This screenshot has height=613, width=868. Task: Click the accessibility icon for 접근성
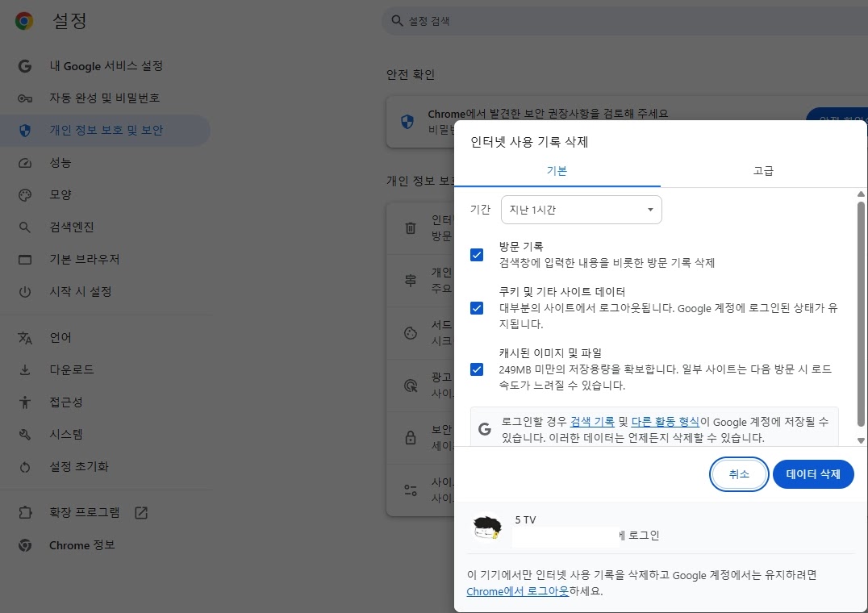point(25,402)
